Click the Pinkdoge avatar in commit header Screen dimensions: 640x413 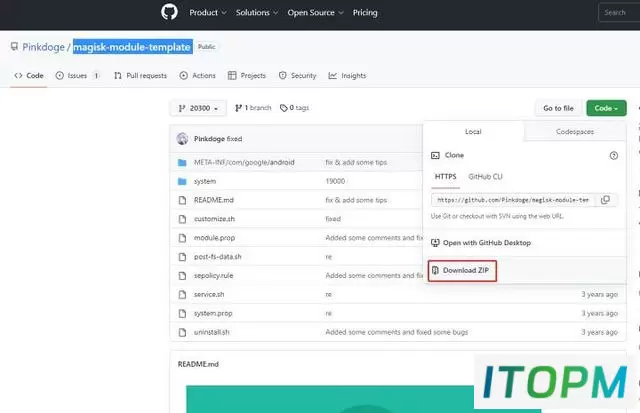point(182,139)
